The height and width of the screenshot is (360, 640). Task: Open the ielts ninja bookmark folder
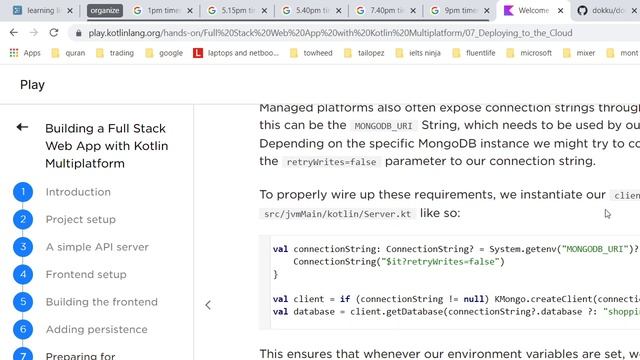tap(418, 53)
